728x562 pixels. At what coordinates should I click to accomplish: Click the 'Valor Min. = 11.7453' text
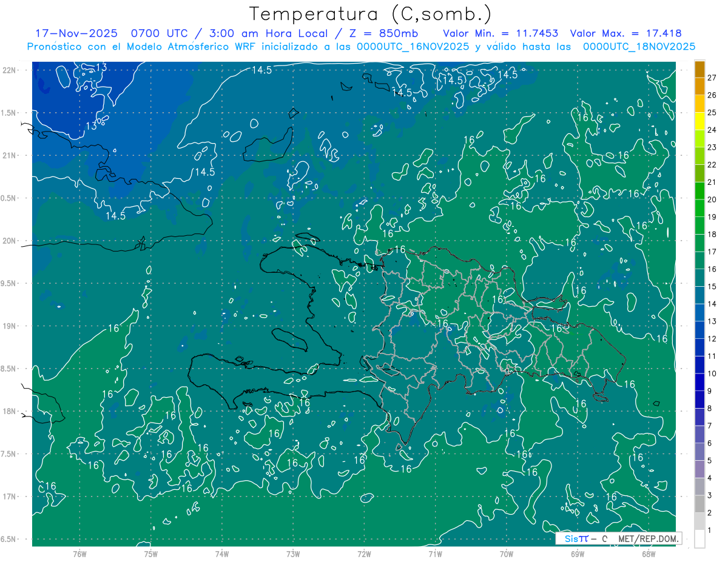(x=500, y=33)
